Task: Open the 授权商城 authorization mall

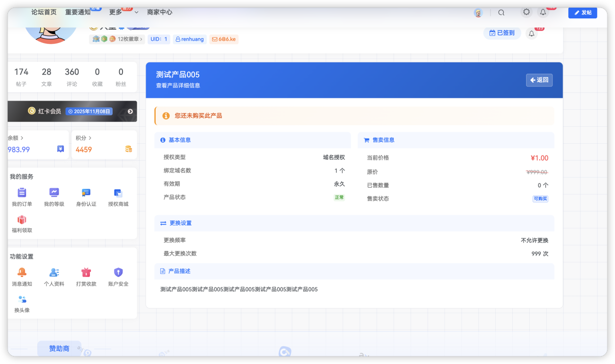Action: (118, 196)
